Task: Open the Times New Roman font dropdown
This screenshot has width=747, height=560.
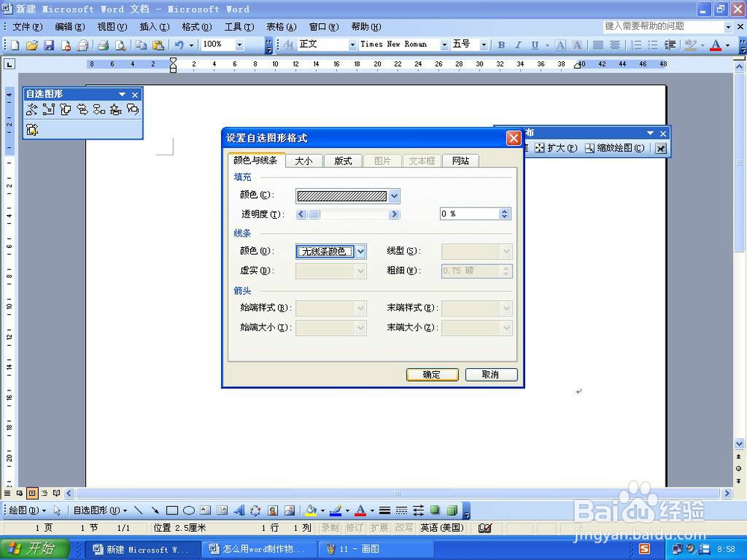Action: [444, 45]
